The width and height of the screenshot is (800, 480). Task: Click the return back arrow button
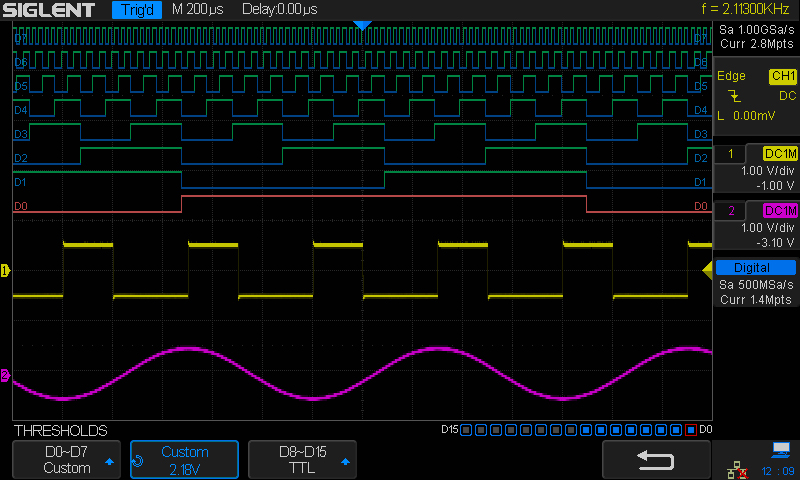[656, 460]
